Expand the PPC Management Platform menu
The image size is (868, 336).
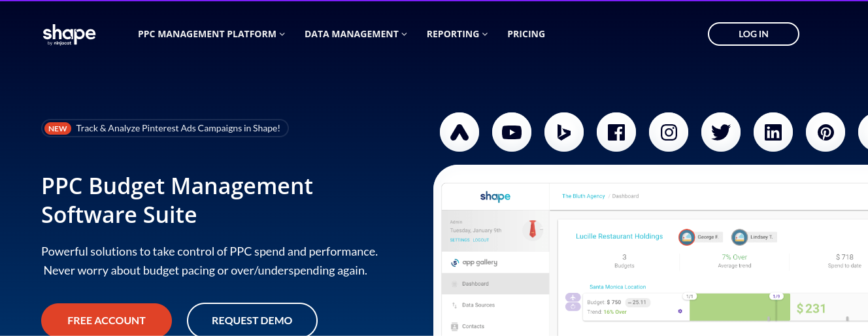(x=211, y=34)
